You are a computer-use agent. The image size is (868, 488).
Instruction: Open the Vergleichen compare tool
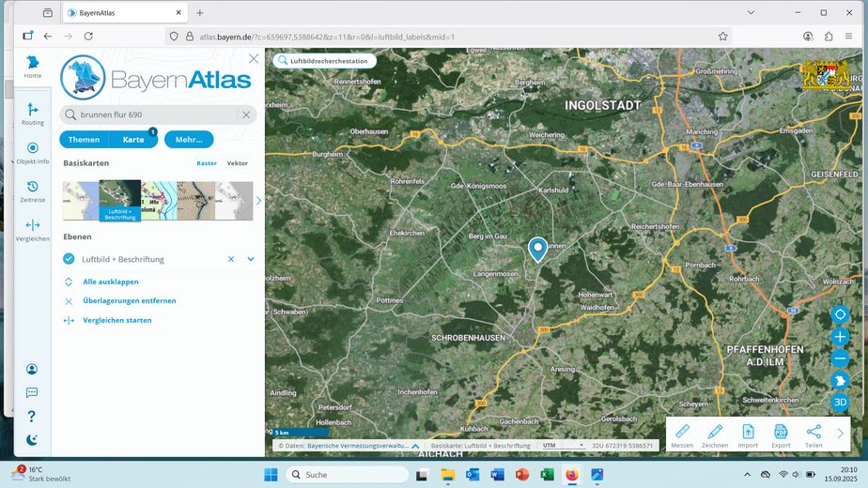pyautogui.click(x=33, y=230)
